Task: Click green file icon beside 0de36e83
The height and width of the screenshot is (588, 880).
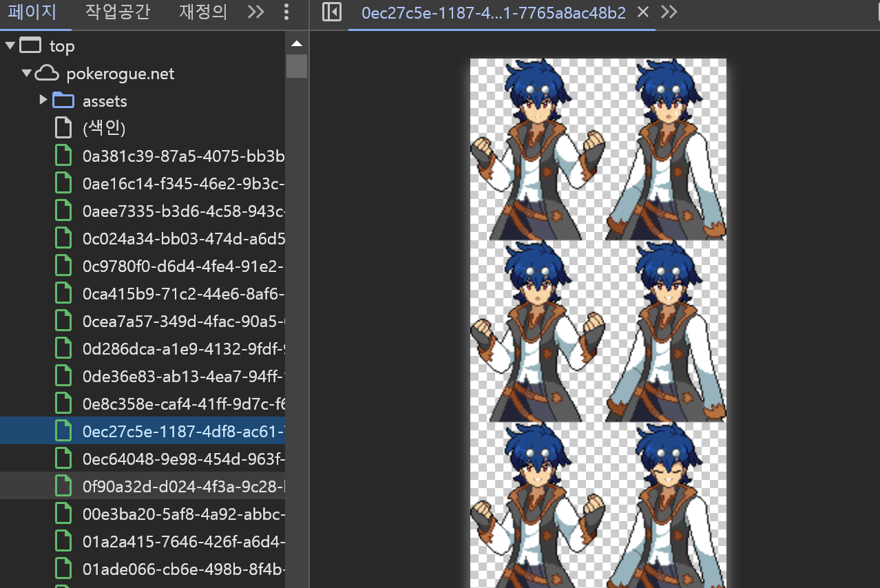Action: (63, 376)
